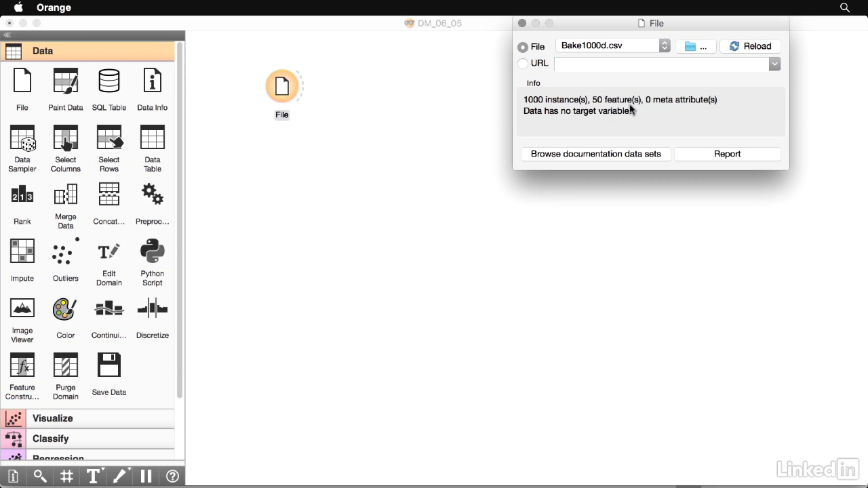Screen dimensions: 868x488
Task: Add the Python Script widget
Action: tap(153, 263)
